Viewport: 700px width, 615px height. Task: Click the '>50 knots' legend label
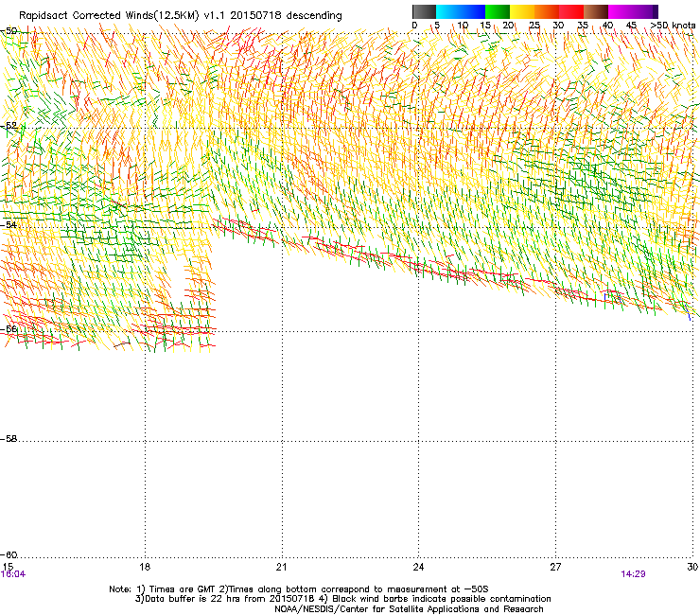(x=673, y=26)
